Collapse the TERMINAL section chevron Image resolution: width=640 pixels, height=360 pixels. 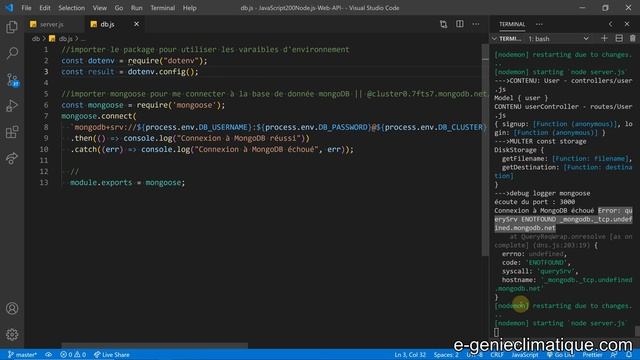click(494, 39)
